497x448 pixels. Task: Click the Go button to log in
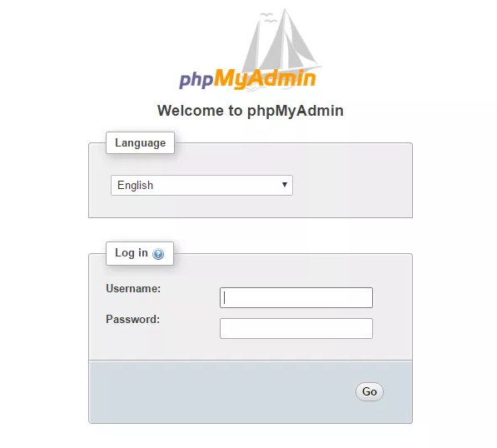pos(370,392)
